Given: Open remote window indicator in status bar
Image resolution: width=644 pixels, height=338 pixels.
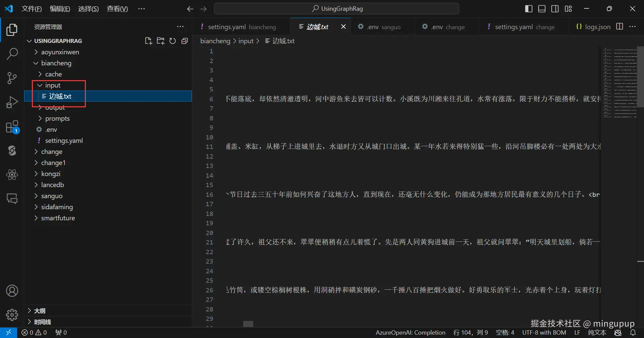Looking at the screenshot, I should point(9,332).
